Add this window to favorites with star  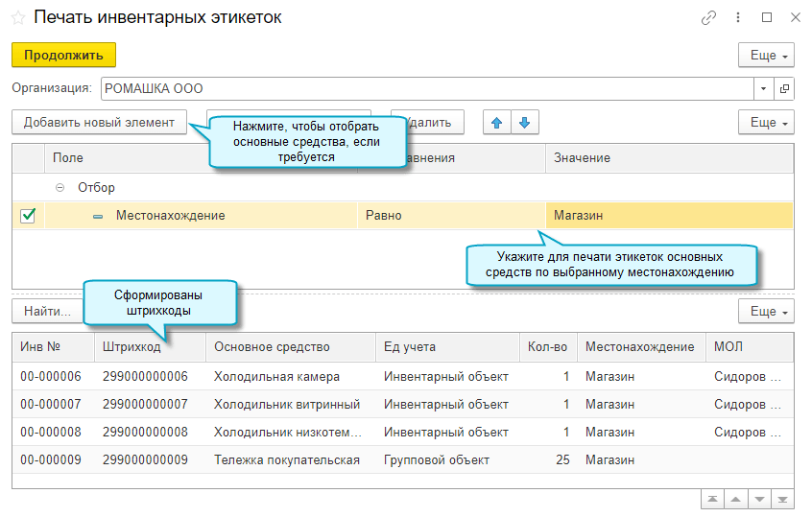click(18, 17)
